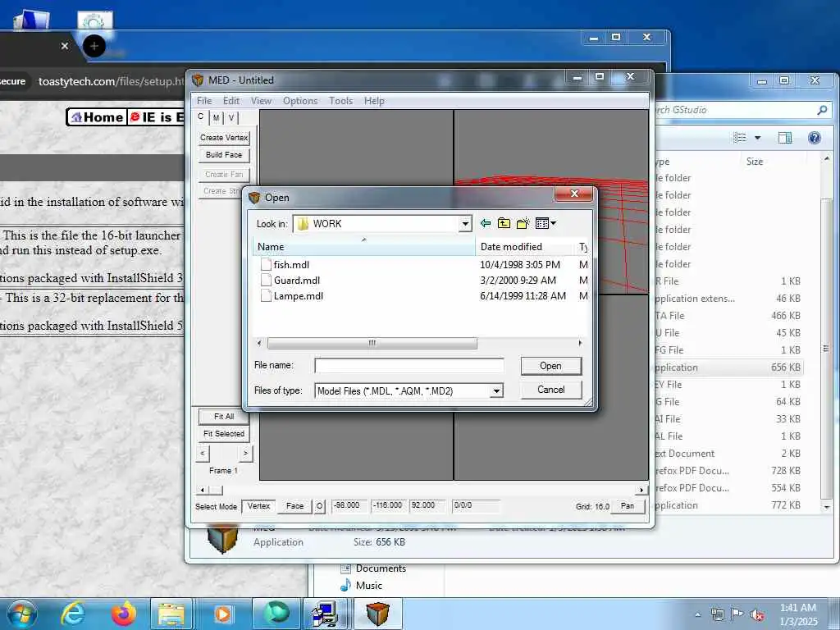Open Windows Media Player taskbar icon

point(223,614)
